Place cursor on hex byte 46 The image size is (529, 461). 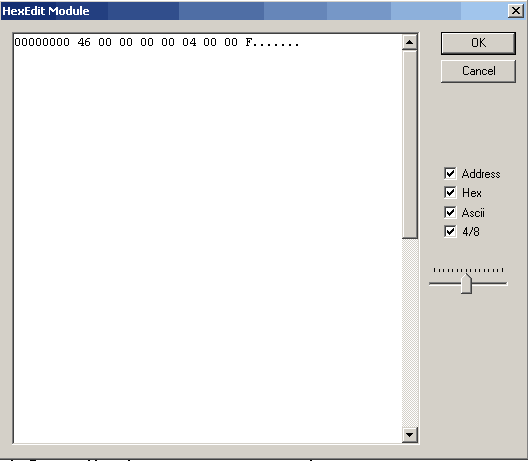(84, 42)
